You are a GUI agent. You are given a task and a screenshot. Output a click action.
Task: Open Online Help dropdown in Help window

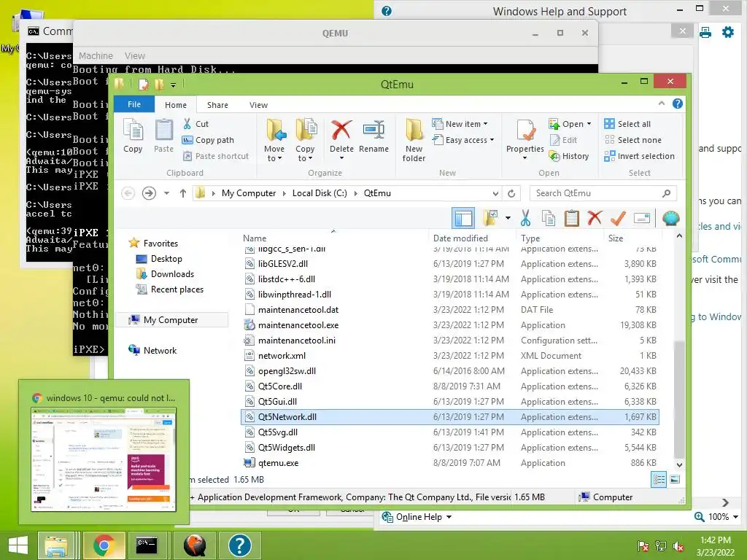(417, 517)
